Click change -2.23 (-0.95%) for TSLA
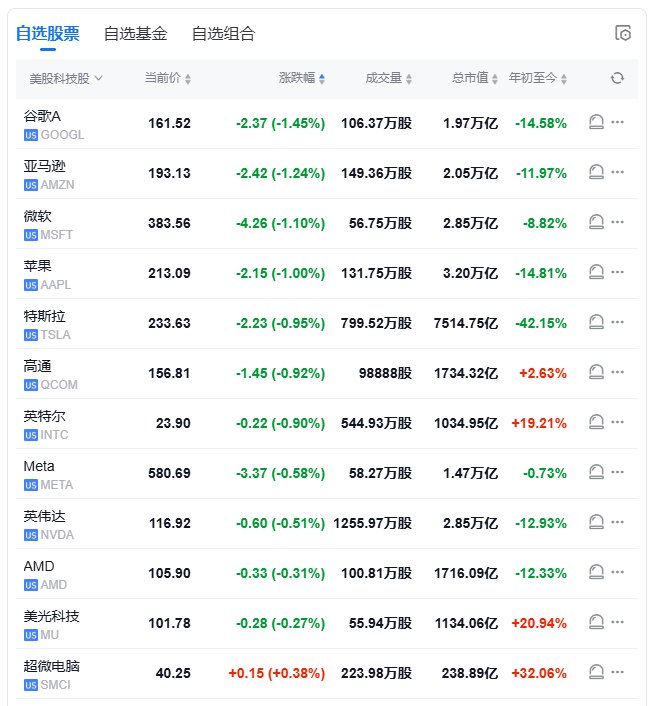The image size is (655, 706). tap(280, 323)
